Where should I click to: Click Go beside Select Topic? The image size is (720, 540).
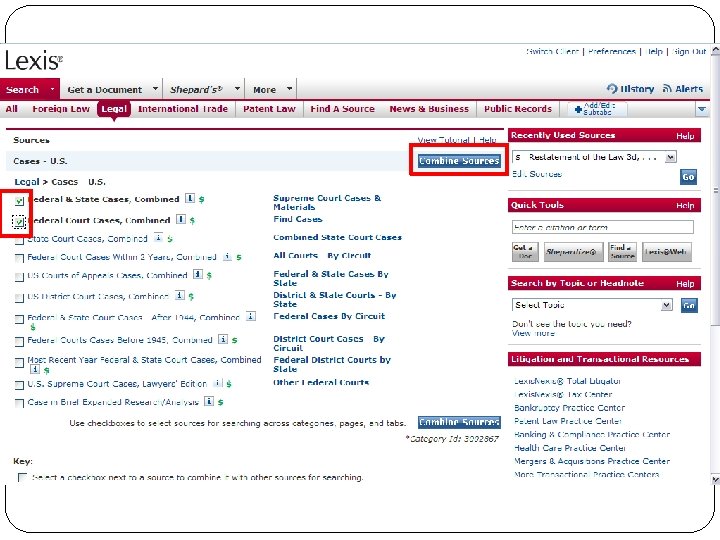pos(689,305)
